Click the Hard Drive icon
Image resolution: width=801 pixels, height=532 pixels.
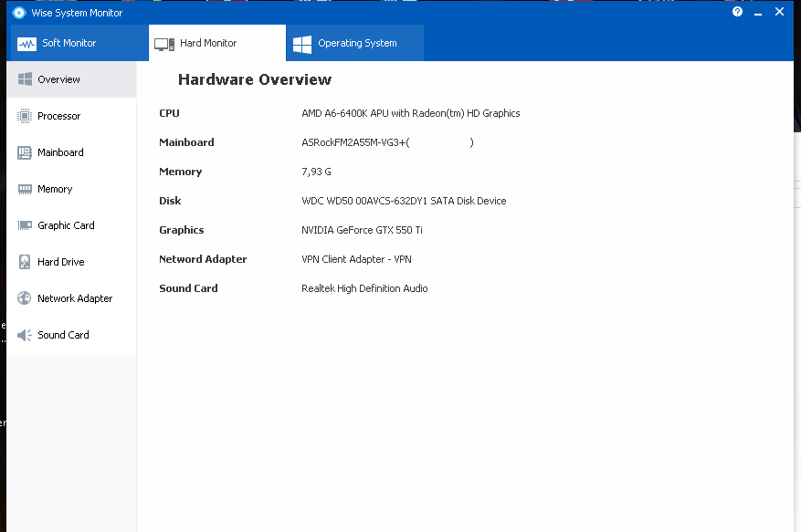click(x=25, y=262)
